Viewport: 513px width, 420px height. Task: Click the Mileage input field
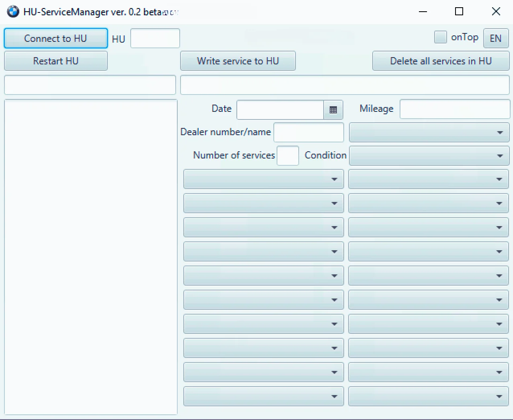click(454, 109)
